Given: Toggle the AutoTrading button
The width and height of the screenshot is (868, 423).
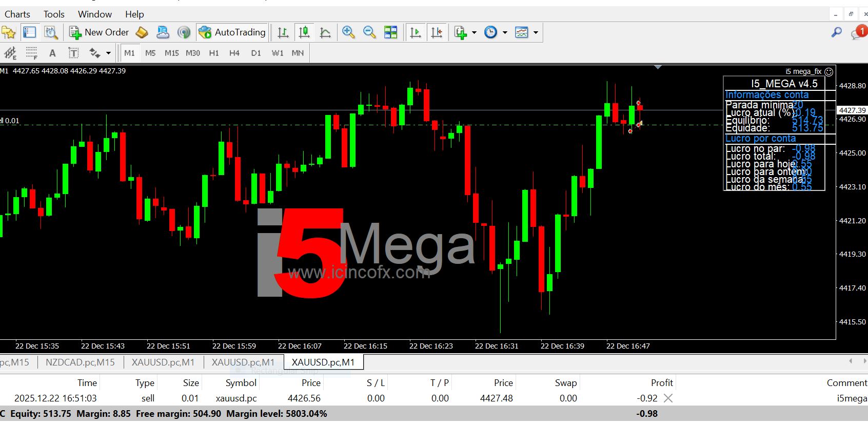Looking at the screenshot, I should pyautogui.click(x=232, y=32).
